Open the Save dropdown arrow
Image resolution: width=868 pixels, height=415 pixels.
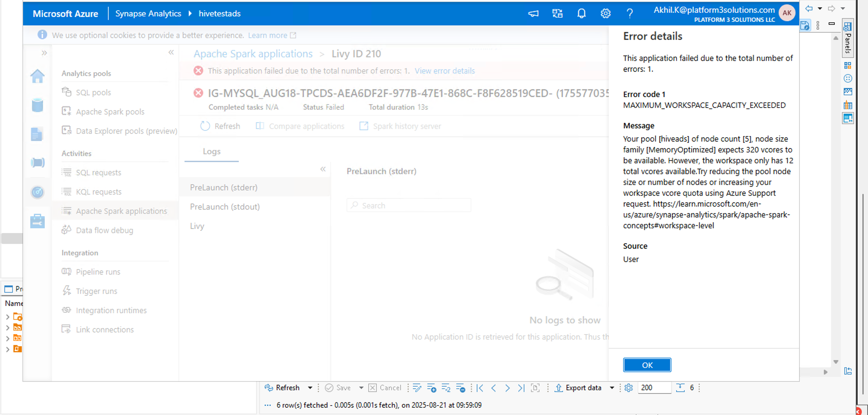pyautogui.click(x=361, y=388)
